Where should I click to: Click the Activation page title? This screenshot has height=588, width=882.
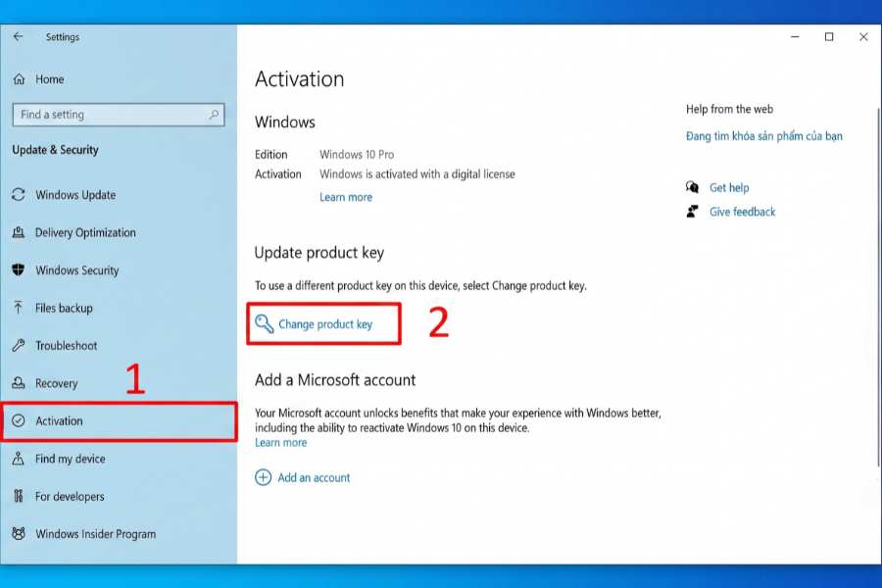[x=299, y=79]
